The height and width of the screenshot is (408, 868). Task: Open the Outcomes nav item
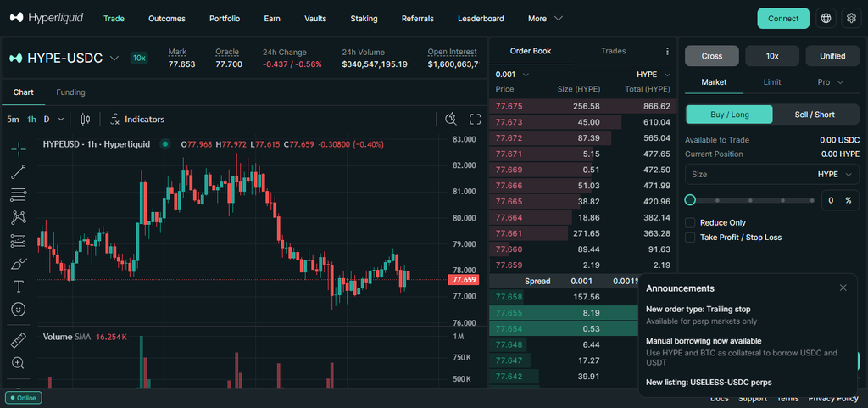pos(167,19)
